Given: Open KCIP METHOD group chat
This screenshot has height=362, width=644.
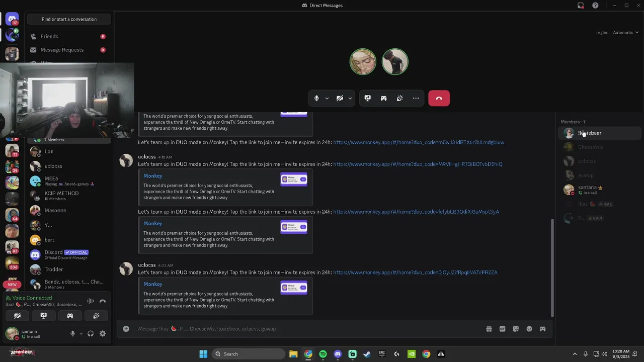Looking at the screenshot, I should tap(68, 196).
